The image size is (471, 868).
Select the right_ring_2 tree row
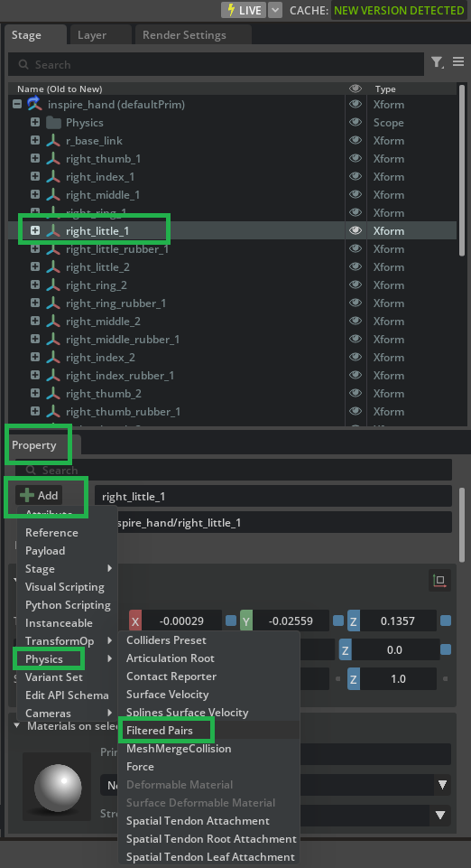click(232, 285)
